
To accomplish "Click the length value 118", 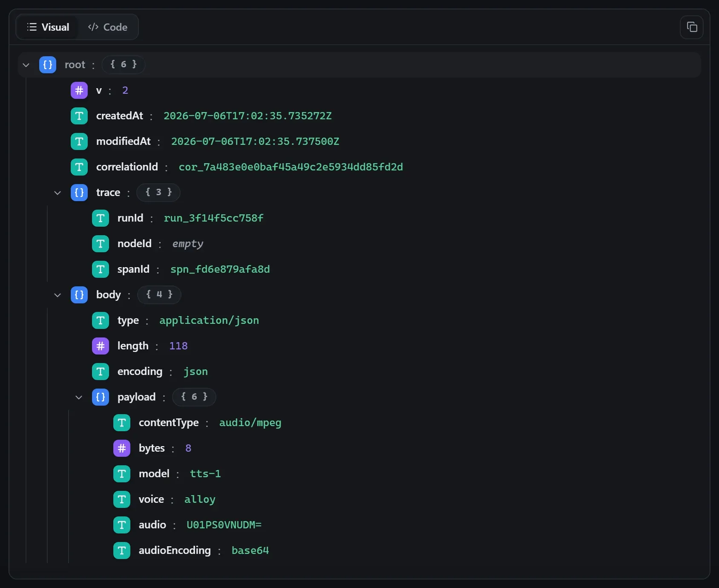I will click(178, 346).
